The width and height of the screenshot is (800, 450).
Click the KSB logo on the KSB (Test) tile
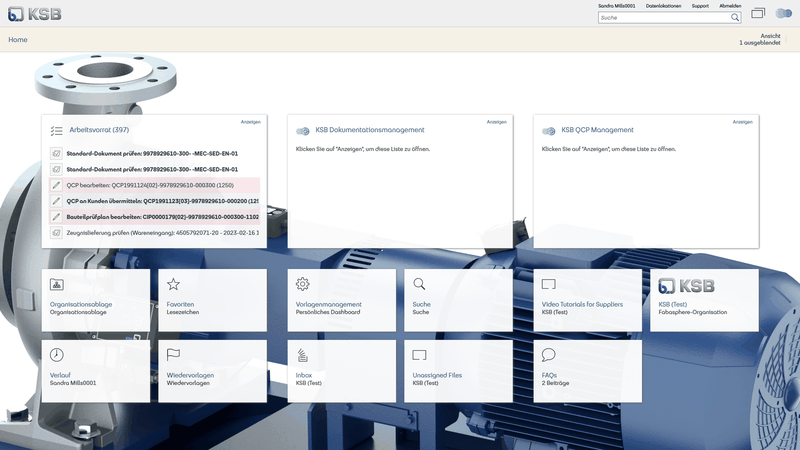click(686, 286)
